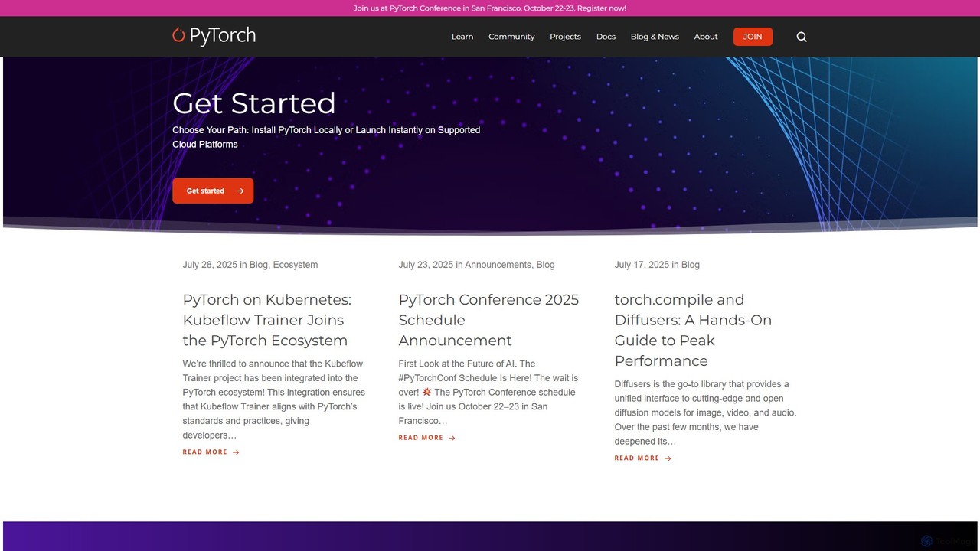Click the 'July 28, 2025' date text

point(210,265)
